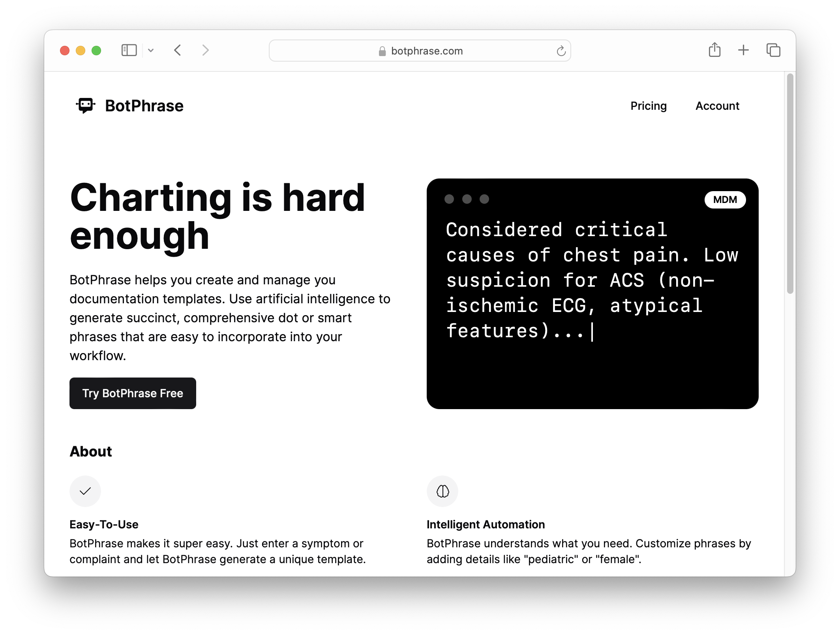Click the Intelligent Automation brain icon
This screenshot has width=840, height=635.
pos(442,491)
